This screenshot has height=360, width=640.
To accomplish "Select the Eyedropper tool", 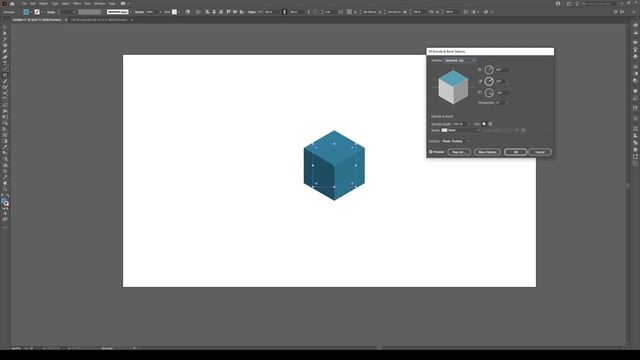I will tap(5, 147).
